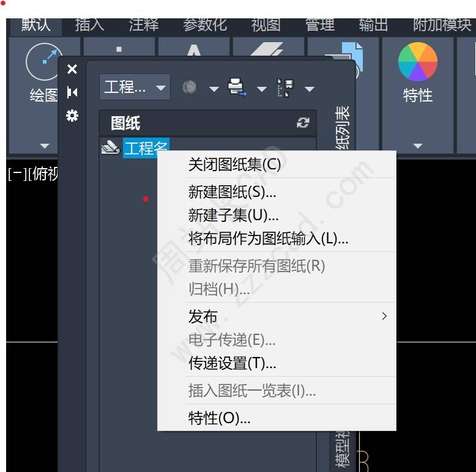Switch to the 图纸列表 vertical tab

point(343,127)
